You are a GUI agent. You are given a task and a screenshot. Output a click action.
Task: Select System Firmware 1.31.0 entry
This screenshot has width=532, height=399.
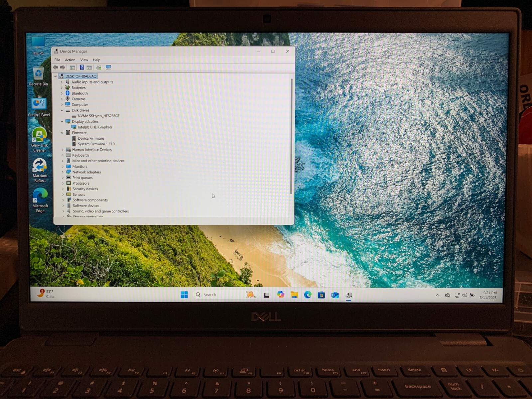tap(93, 144)
